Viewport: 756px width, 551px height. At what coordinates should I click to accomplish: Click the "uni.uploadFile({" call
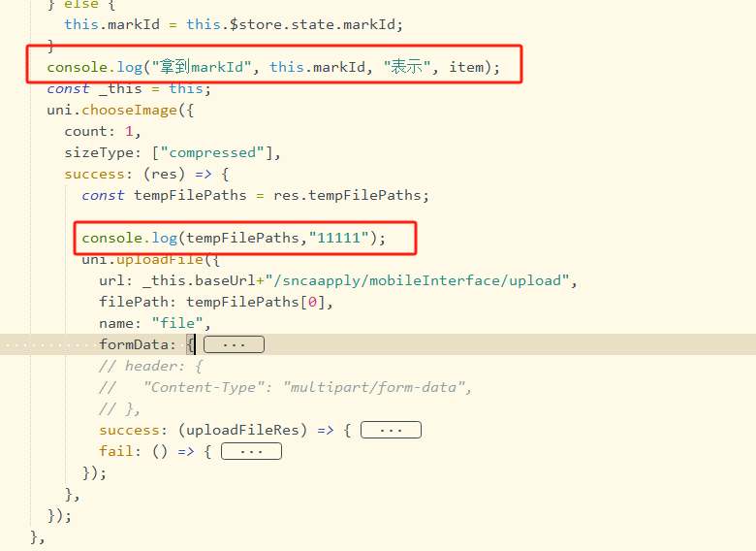[x=151, y=260]
